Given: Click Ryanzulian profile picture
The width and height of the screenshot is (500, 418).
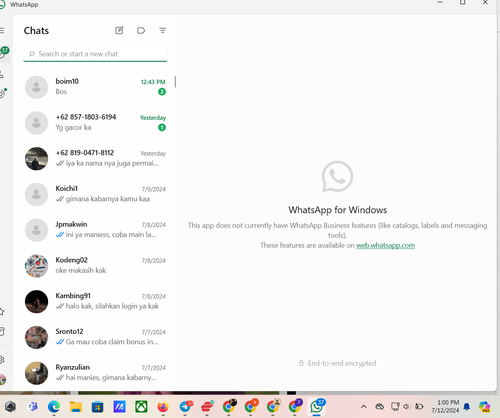Looking at the screenshot, I should click(37, 373).
